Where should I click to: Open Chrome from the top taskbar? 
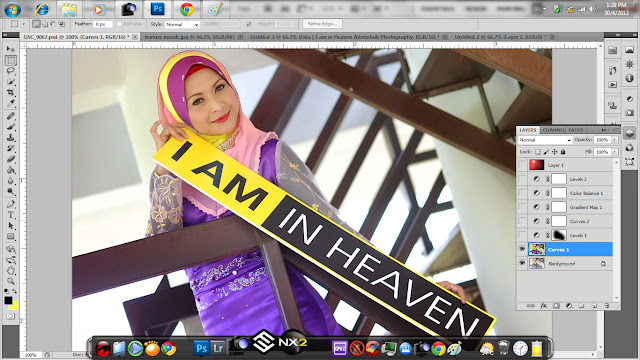[x=187, y=9]
